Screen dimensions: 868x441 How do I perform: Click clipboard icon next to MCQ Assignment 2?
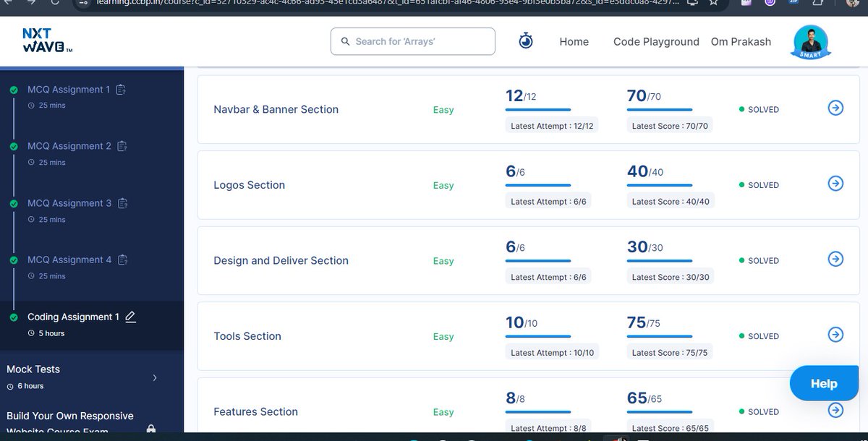click(x=122, y=146)
